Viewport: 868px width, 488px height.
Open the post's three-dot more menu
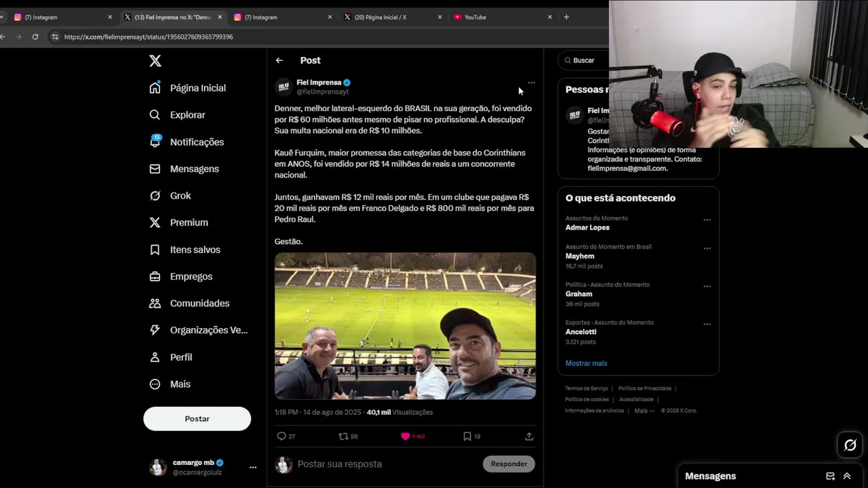click(x=531, y=83)
